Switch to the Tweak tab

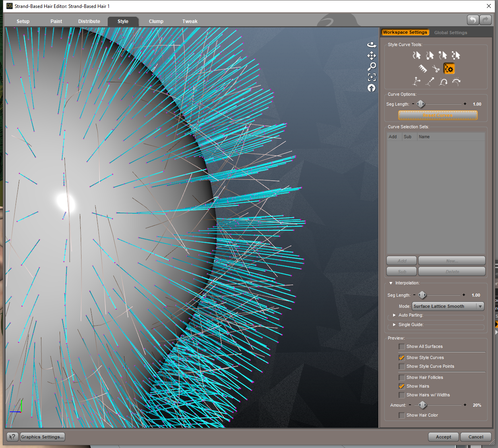pyautogui.click(x=190, y=21)
